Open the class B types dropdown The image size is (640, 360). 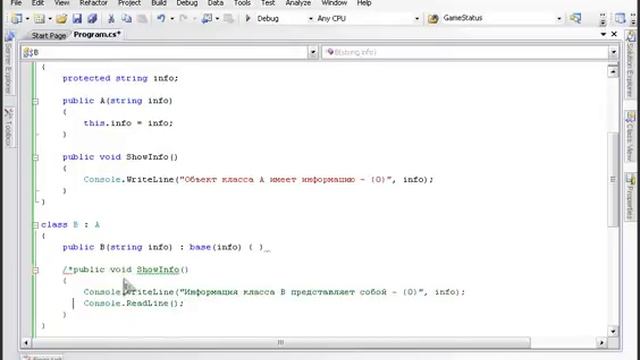[x=313, y=52]
